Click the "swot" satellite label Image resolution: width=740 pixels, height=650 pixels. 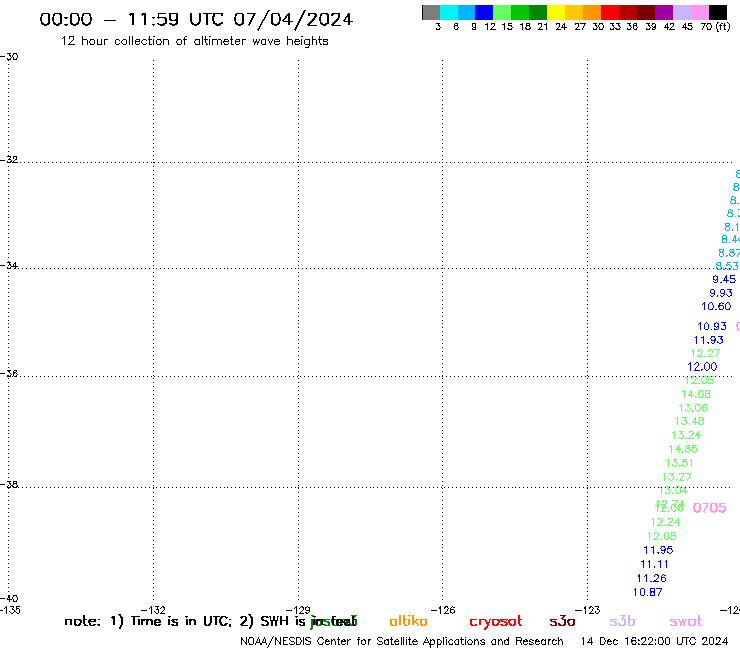[x=686, y=621]
